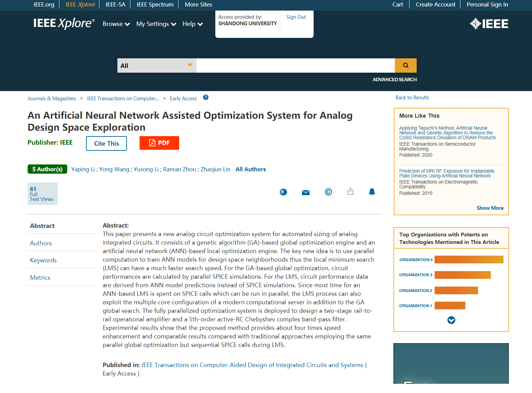This screenshot has height=393, width=532.
Task: Open the All search category dropdown
Action: (x=157, y=65)
